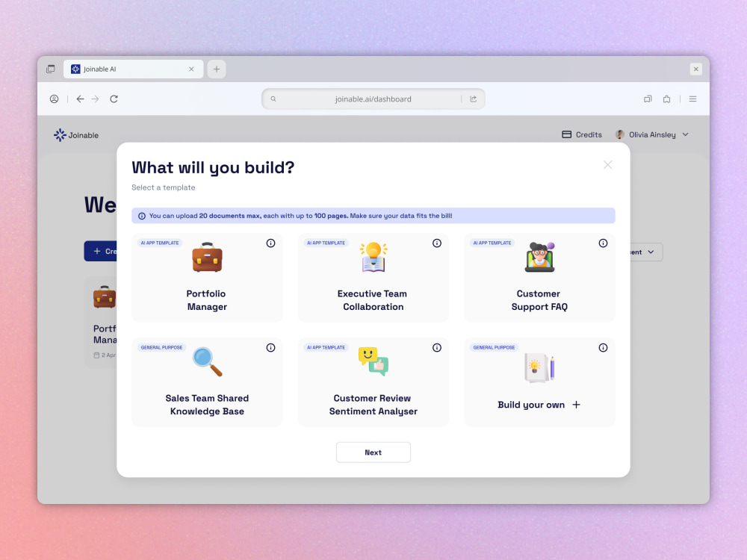Click the tab overview icon in the browser

coord(51,69)
